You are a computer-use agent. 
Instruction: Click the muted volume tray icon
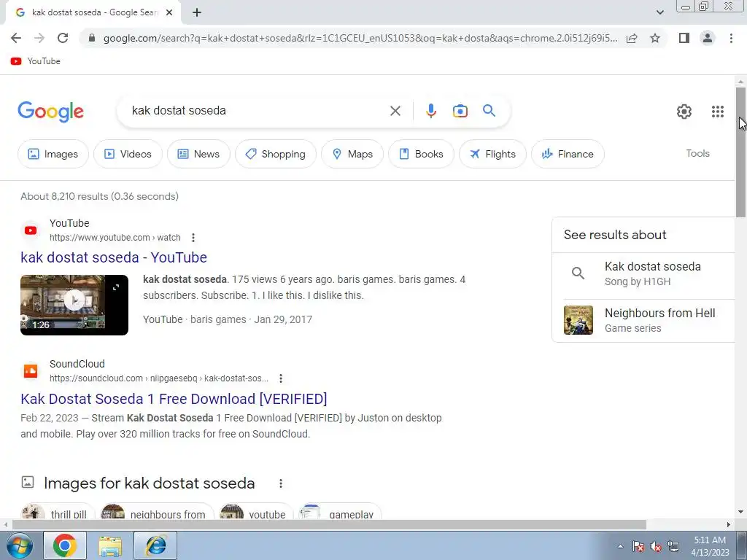(656, 546)
